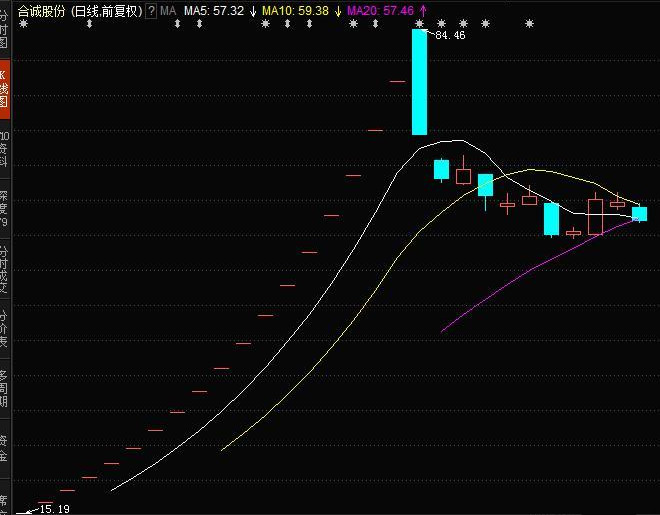This screenshot has height=515, width=660.
Task: Click the down arrow beside MA5 value
Action: 253,10
